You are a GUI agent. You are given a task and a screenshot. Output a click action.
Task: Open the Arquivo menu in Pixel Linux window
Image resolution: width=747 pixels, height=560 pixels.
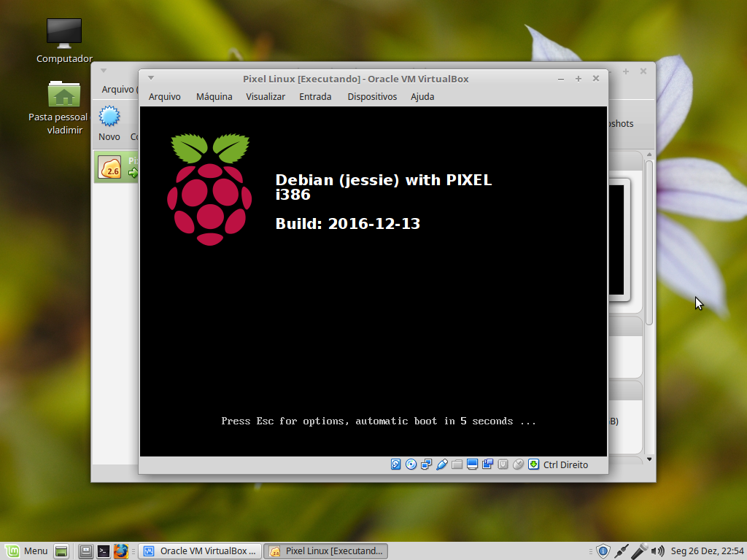coord(164,97)
